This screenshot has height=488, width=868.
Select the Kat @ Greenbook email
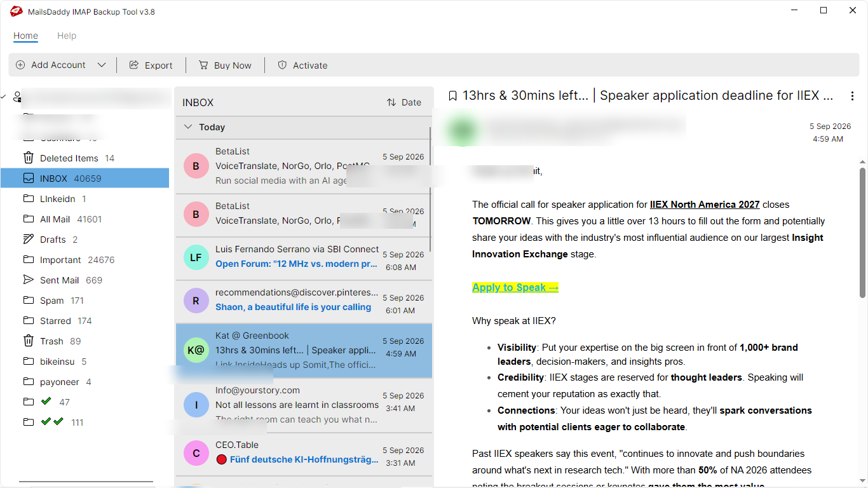pyautogui.click(x=304, y=351)
